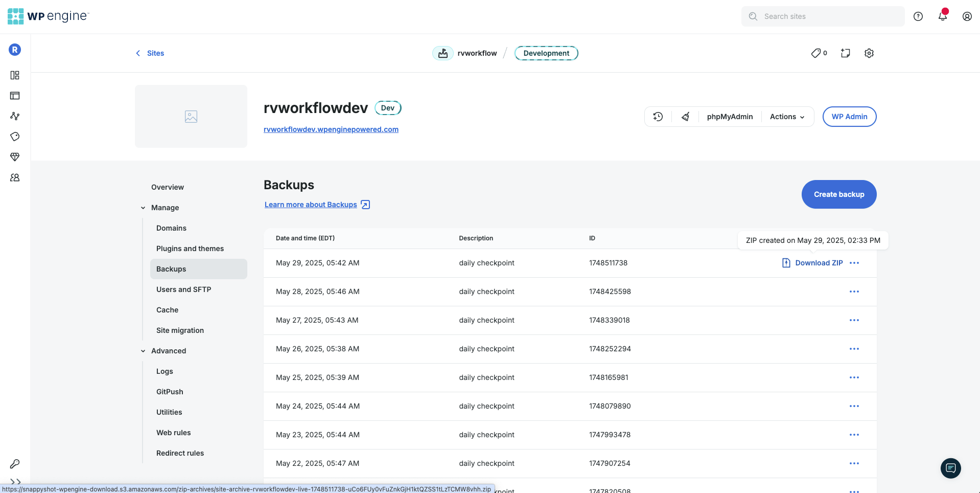Open more options for May 22 backup
This screenshot has height=493, width=980.
click(854, 463)
